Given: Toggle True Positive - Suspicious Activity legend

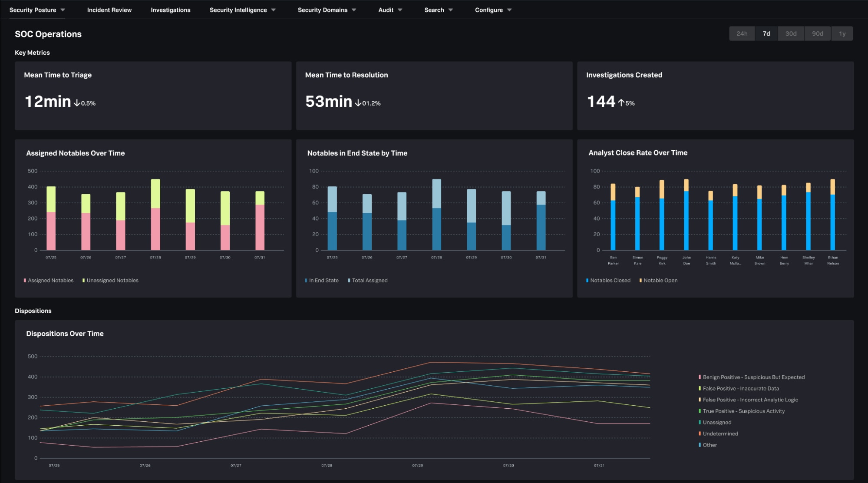Looking at the screenshot, I should pos(742,411).
